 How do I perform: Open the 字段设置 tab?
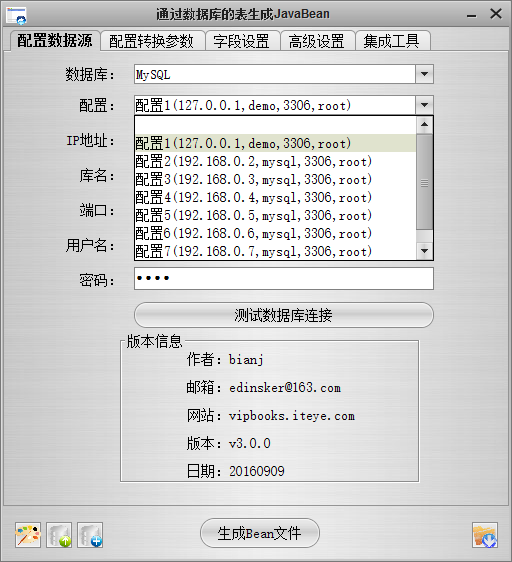pos(242,41)
